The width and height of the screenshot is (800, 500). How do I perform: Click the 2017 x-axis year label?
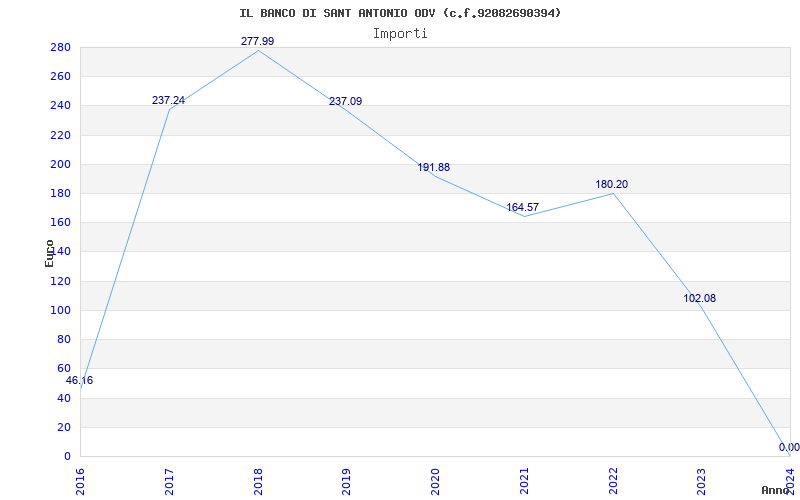click(x=169, y=482)
